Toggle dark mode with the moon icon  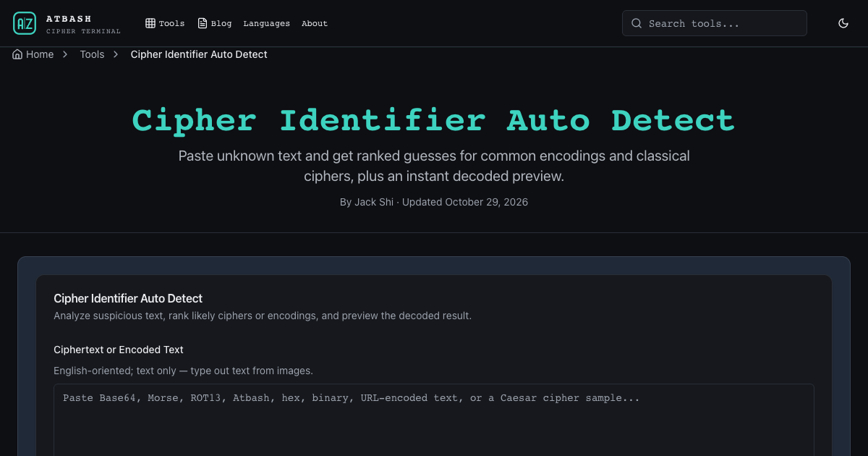pyautogui.click(x=843, y=23)
